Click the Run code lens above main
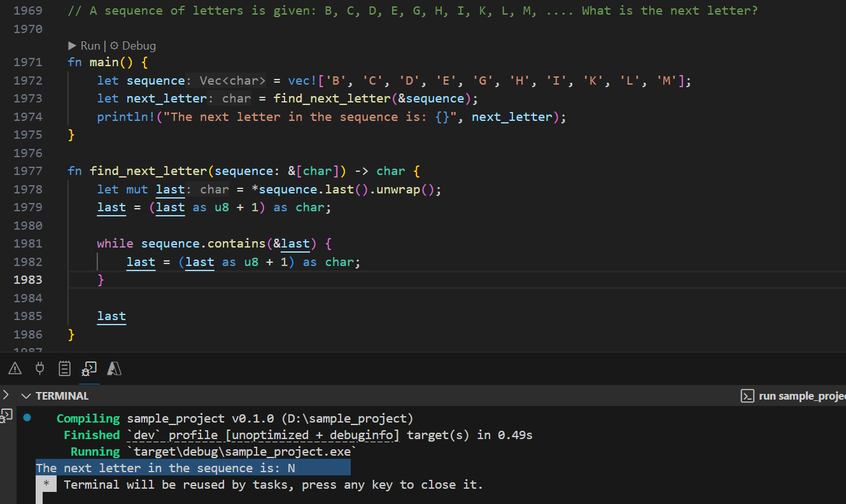 pyautogui.click(x=84, y=46)
